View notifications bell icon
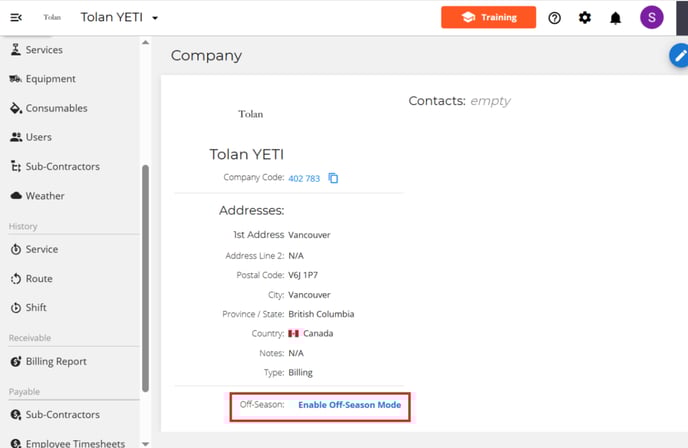The width and height of the screenshot is (688, 448). [x=616, y=17]
